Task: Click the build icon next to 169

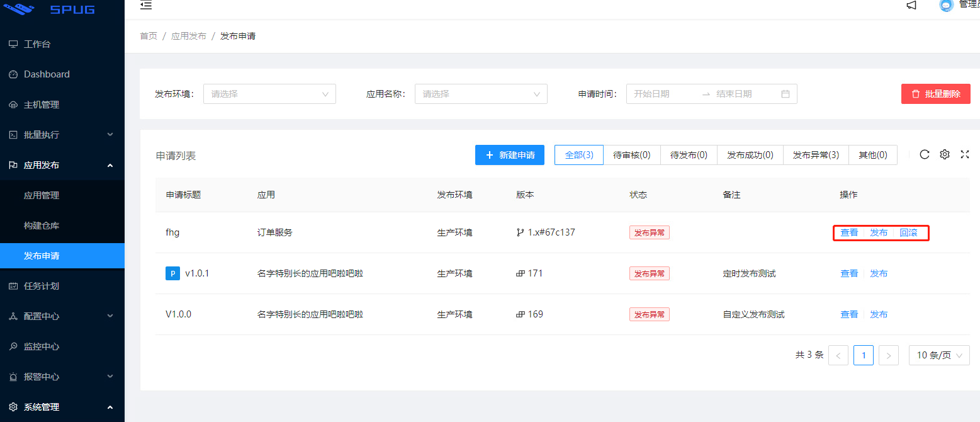Action: (x=521, y=314)
